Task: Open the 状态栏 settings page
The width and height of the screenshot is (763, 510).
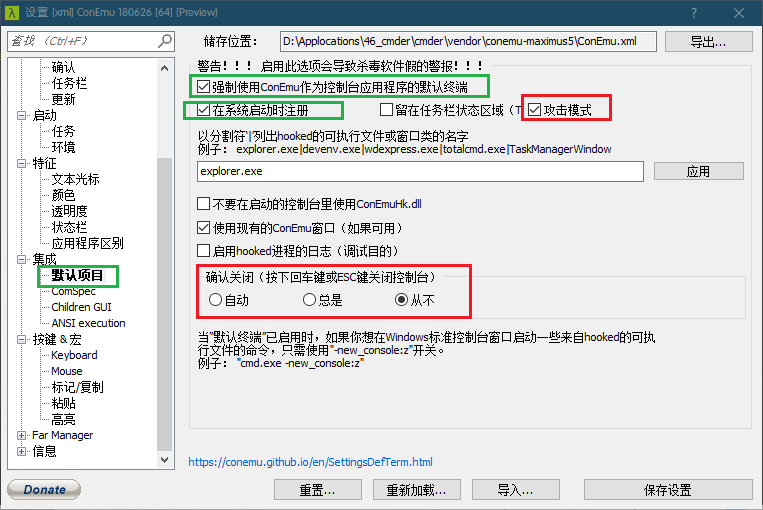Action: 69,227
